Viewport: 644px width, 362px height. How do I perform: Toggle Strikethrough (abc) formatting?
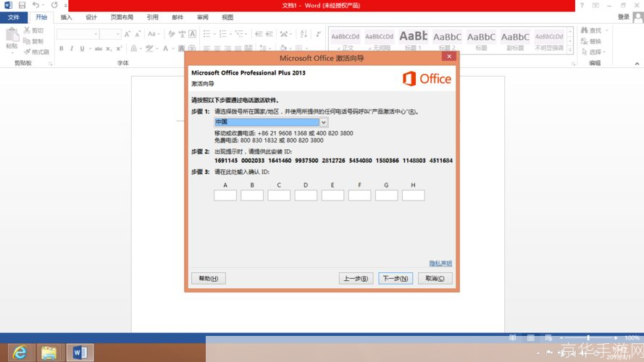[x=99, y=49]
